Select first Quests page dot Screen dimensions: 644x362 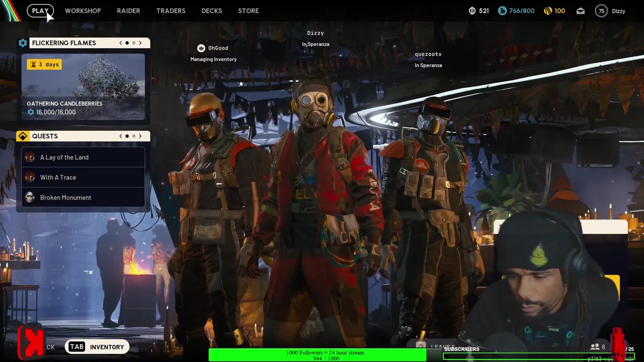click(x=127, y=136)
